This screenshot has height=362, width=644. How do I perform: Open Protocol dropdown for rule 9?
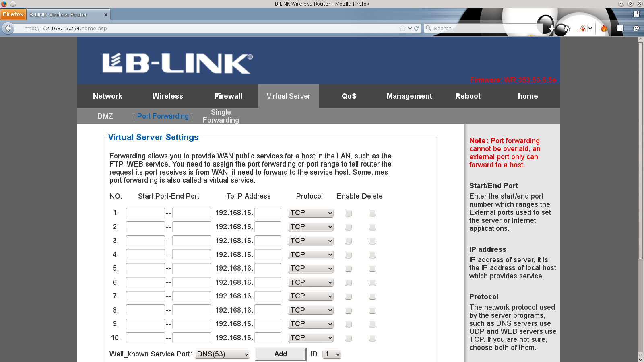[311, 324]
